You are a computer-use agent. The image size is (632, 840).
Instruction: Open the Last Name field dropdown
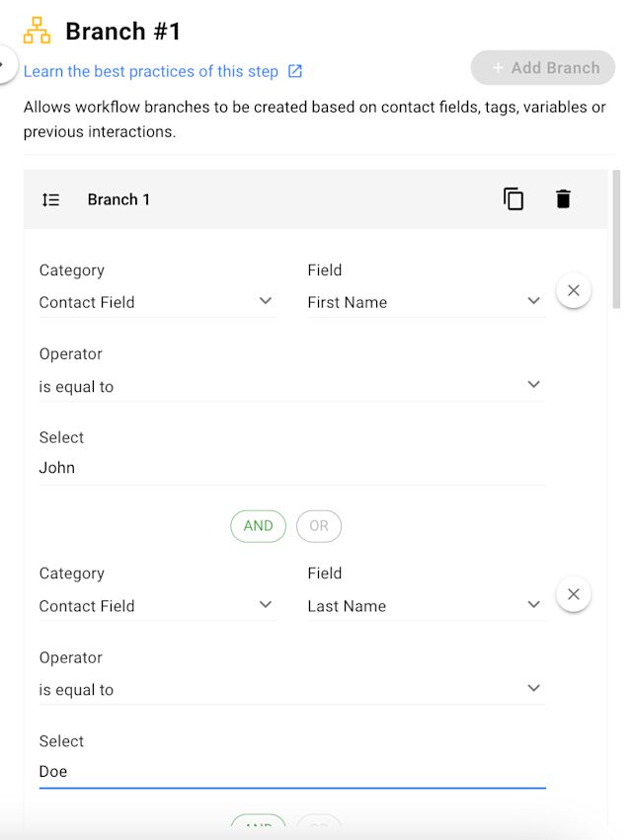click(x=425, y=605)
